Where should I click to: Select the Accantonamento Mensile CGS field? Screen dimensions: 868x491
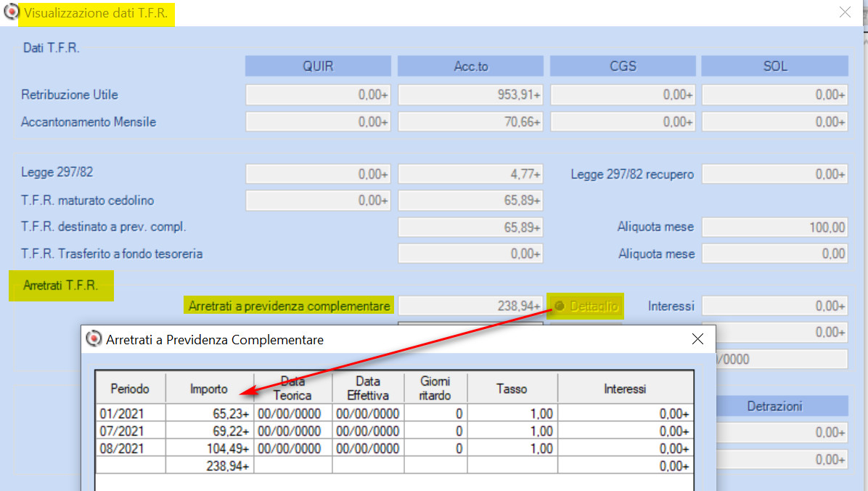click(x=623, y=122)
